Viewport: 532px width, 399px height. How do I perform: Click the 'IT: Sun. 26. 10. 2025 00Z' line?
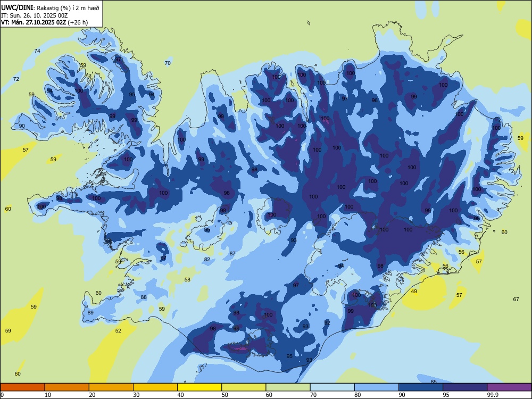34,15
